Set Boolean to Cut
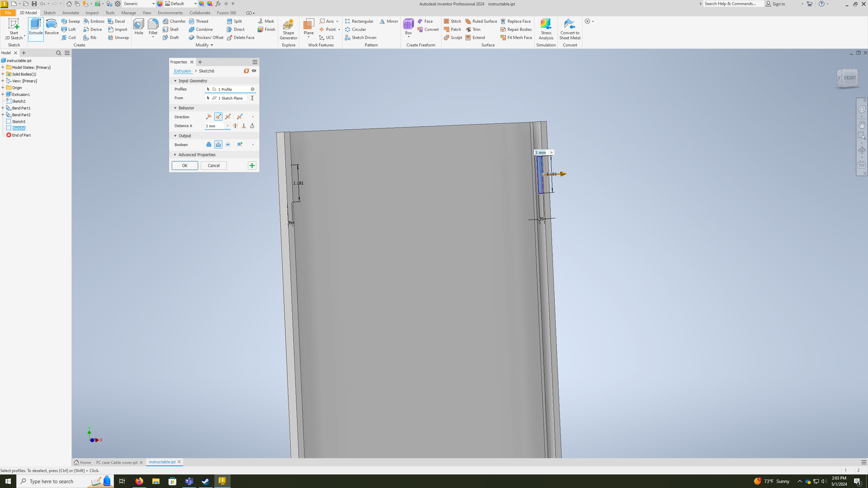Image resolution: width=868 pixels, height=488 pixels. [x=218, y=144]
